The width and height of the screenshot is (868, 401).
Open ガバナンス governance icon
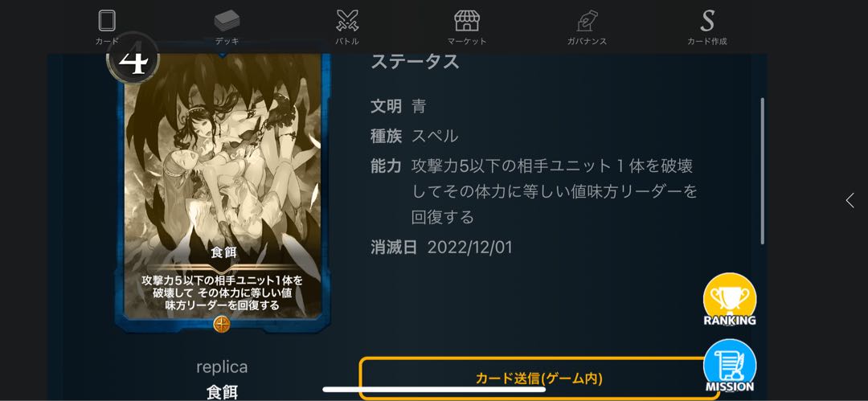click(x=586, y=21)
